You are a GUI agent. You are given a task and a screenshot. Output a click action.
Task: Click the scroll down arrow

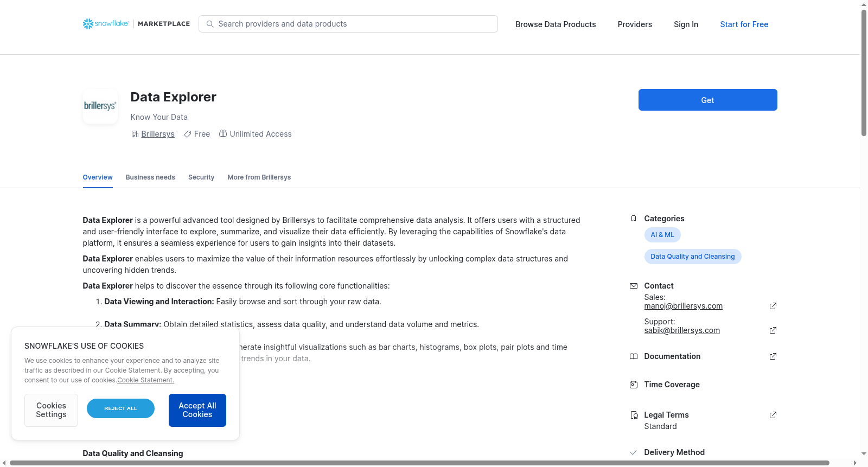(x=864, y=453)
